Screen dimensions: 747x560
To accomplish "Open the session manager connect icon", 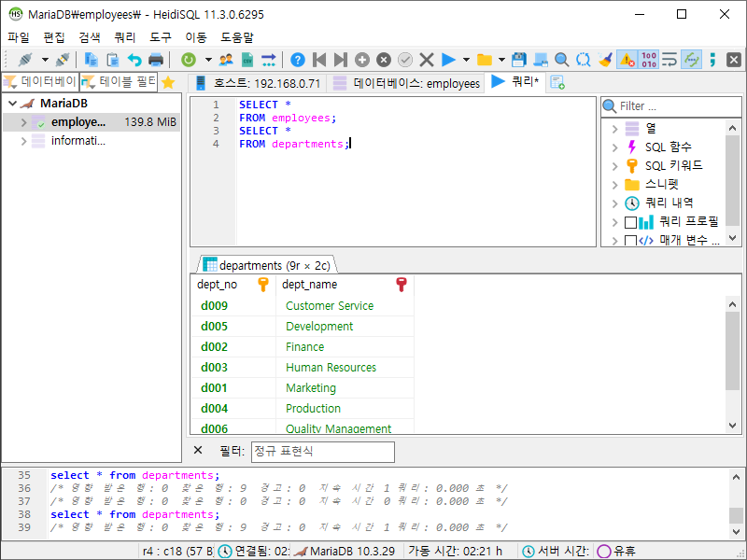I will pyautogui.click(x=25, y=60).
